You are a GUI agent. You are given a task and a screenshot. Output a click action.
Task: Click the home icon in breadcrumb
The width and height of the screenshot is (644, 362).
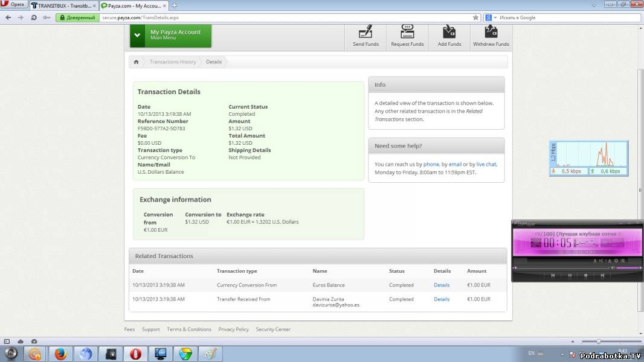pos(137,62)
